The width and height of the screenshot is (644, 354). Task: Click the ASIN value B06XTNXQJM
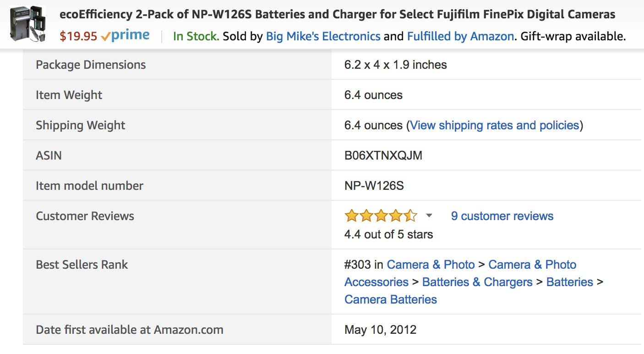pyautogui.click(x=383, y=155)
